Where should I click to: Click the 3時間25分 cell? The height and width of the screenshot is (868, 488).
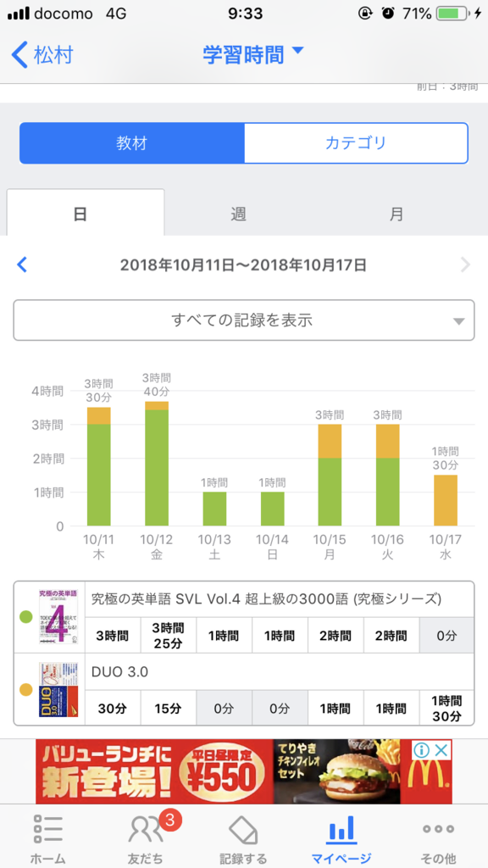pyautogui.click(x=169, y=636)
